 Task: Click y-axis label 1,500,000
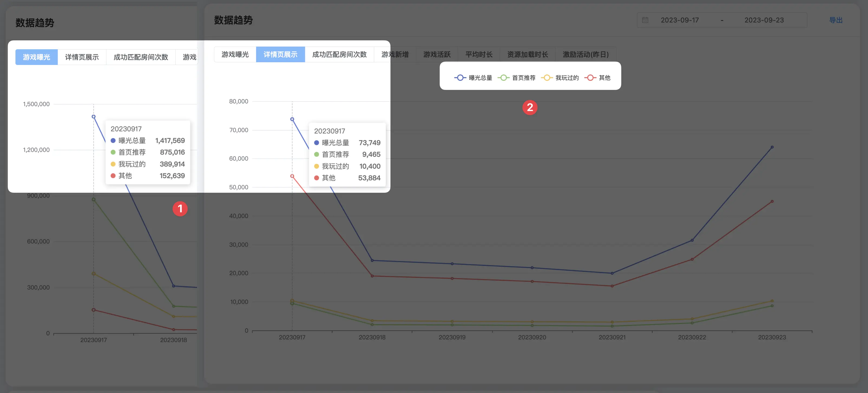[x=36, y=104]
